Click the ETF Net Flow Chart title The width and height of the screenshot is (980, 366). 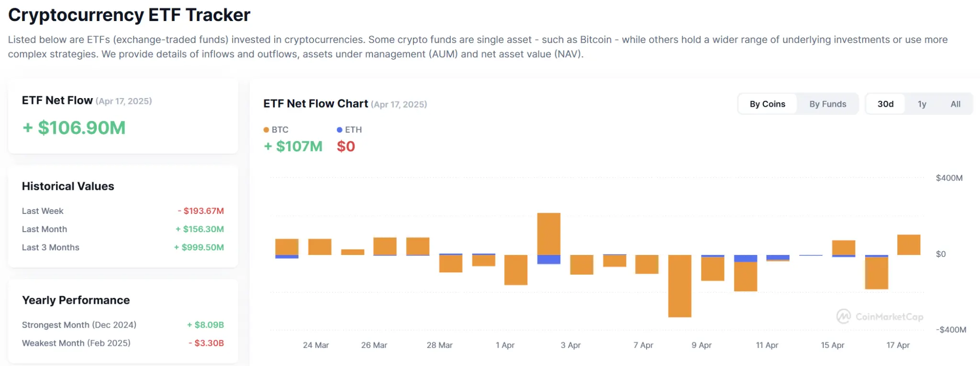tap(315, 104)
